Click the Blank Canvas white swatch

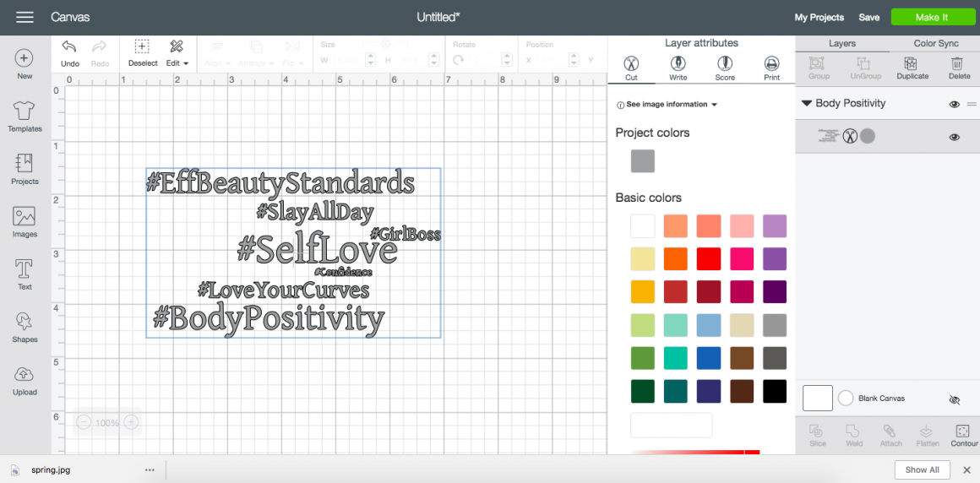tap(818, 398)
